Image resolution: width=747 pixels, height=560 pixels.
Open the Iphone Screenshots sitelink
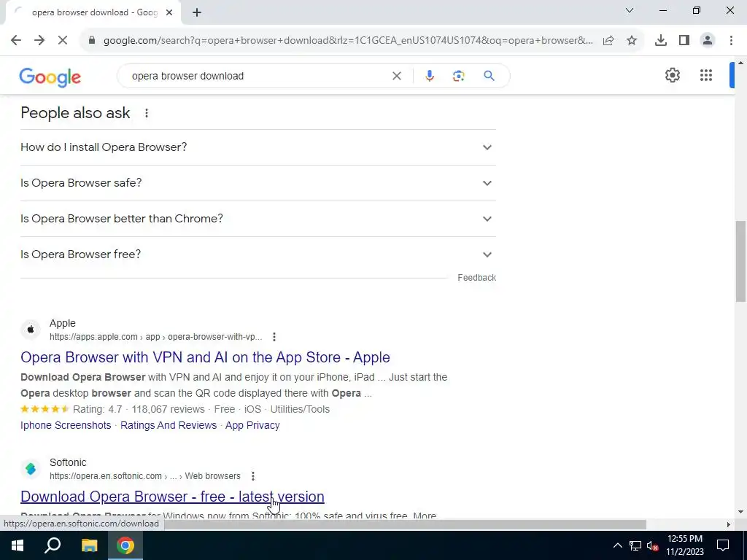click(x=66, y=425)
